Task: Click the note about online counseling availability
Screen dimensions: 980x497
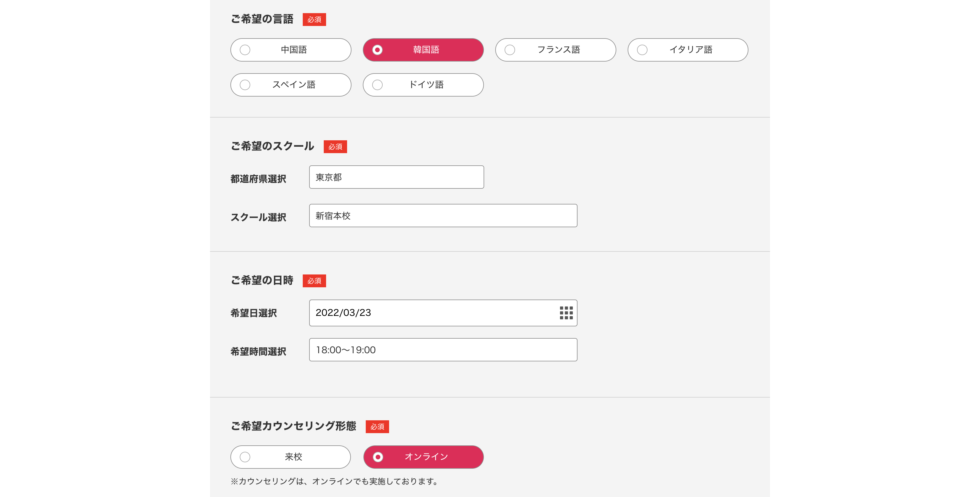Action: pos(335,482)
